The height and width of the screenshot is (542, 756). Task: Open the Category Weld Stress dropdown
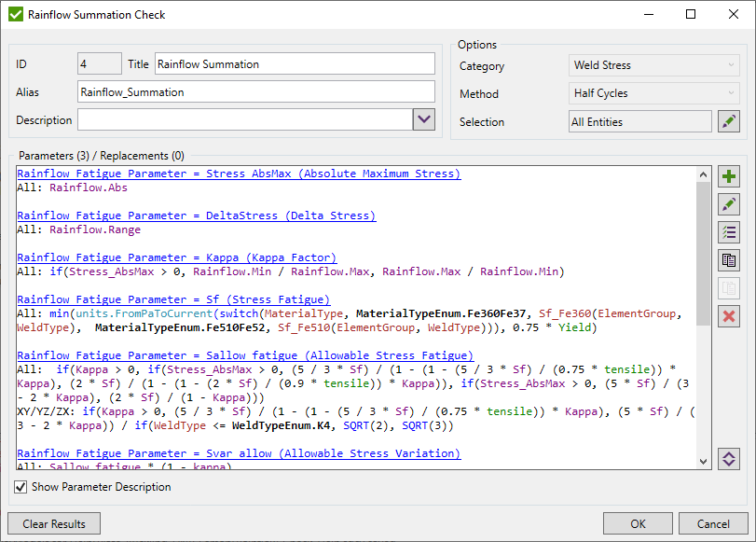tap(654, 65)
